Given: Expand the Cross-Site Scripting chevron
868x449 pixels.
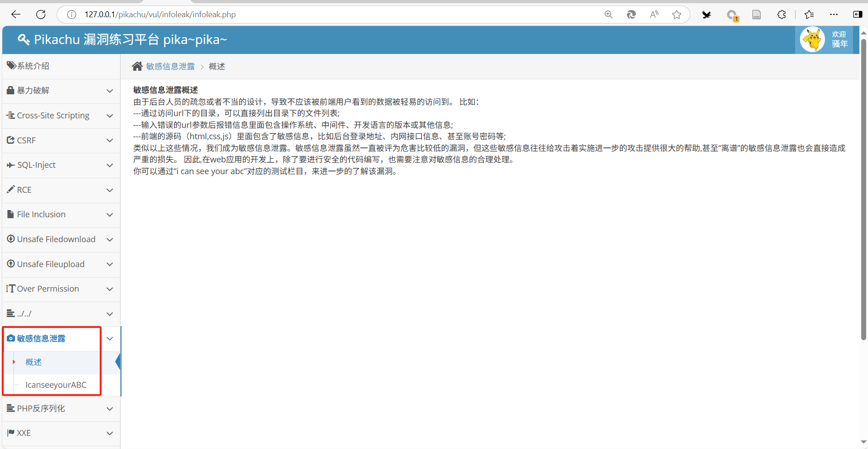Looking at the screenshot, I should point(110,116).
